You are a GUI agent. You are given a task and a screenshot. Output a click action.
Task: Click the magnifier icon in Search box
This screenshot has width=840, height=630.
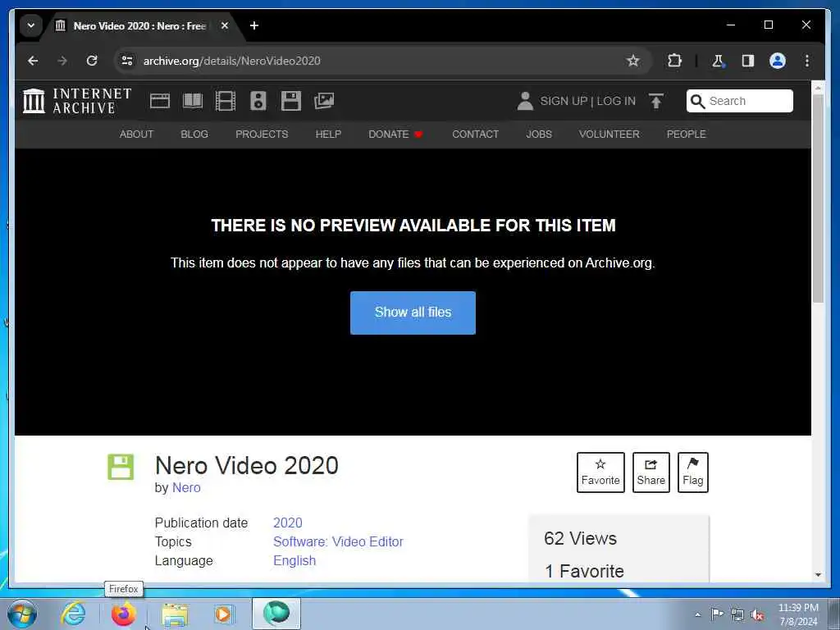[697, 101]
